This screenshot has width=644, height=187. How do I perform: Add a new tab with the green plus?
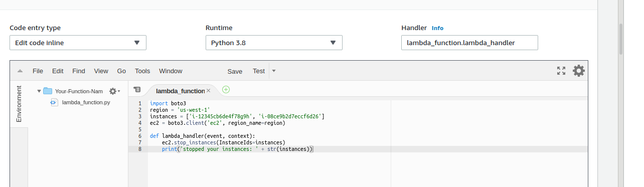coord(226,89)
